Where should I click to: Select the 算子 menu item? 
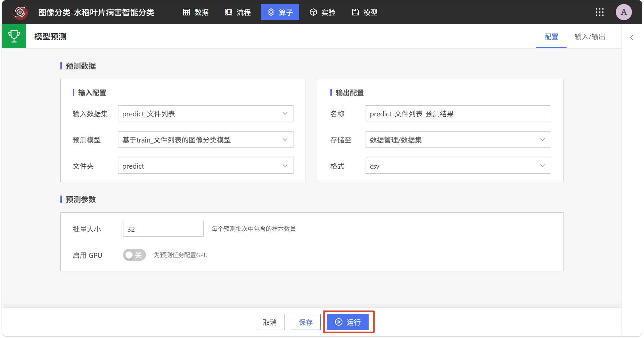[x=280, y=12]
